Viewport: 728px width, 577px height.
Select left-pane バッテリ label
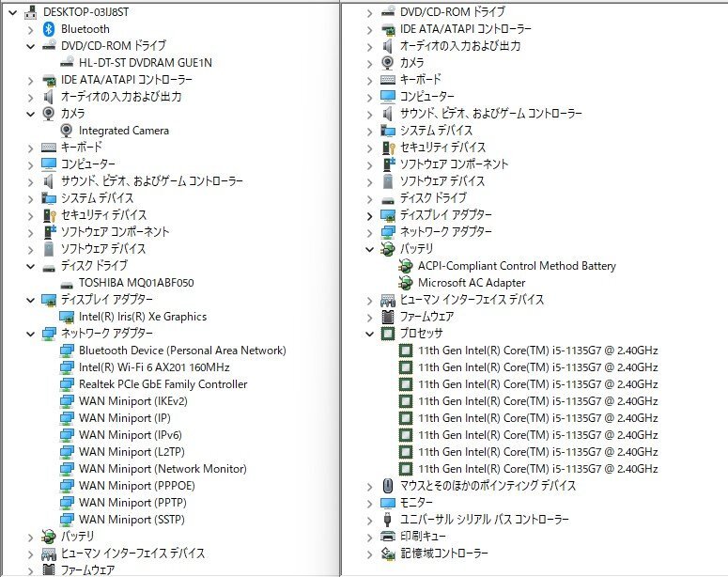78,536
